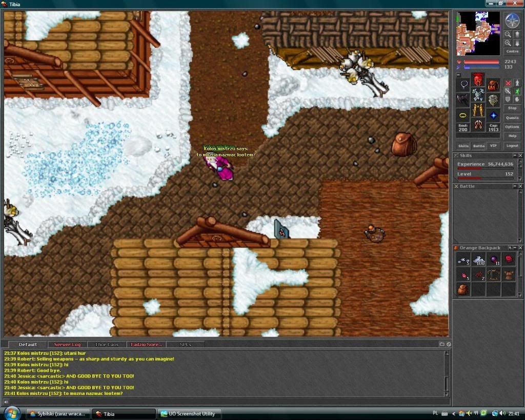Click the blue star ammo slot
This screenshot has height=420, width=525.
pos(493,115)
